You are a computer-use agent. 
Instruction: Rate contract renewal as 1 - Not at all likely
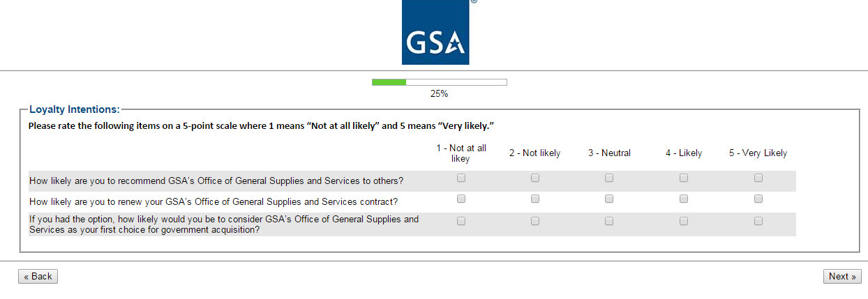pos(461,199)
